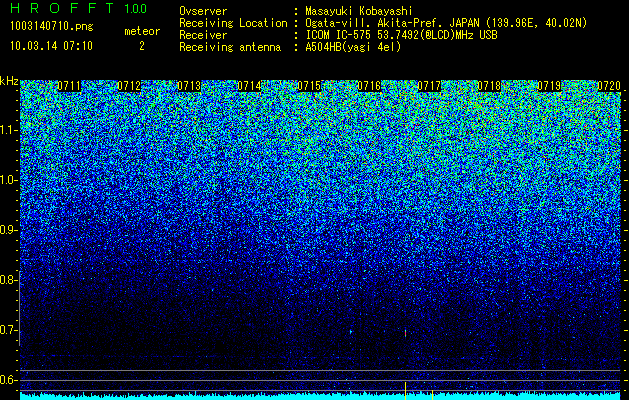The height and width of the screenshot is (400, 629).
Task: Click the receiver text ICOM IC-575
Action: pyautogui.click(x=338, y=35)
